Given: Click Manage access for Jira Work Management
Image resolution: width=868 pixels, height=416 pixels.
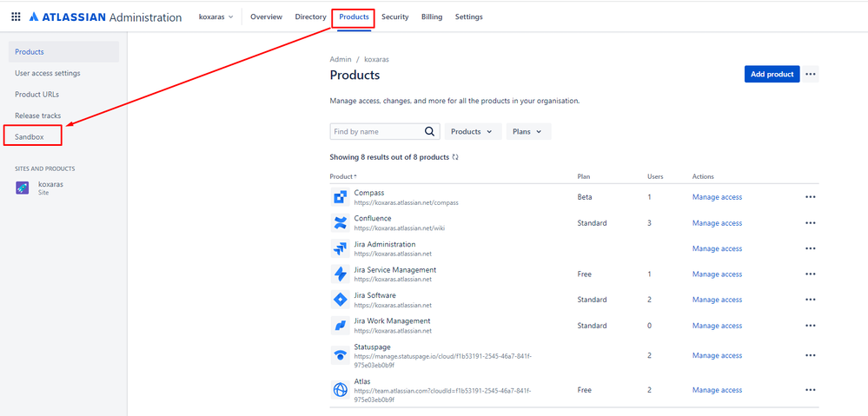Looking at the screenshot, I should point(717,326).
